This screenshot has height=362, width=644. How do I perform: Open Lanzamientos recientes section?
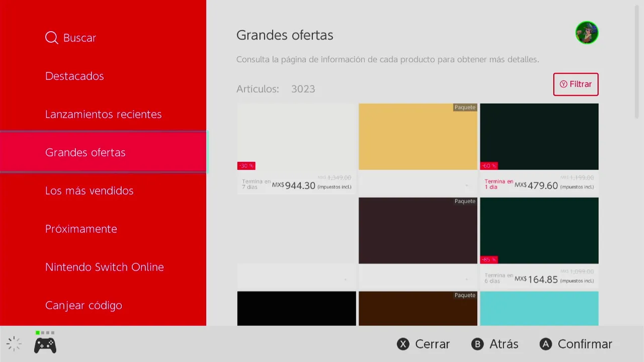[103, 114]
